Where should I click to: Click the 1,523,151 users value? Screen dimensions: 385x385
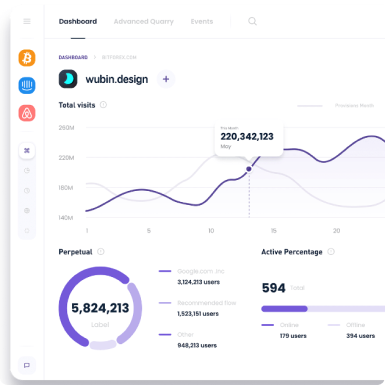tap(198, 314)
